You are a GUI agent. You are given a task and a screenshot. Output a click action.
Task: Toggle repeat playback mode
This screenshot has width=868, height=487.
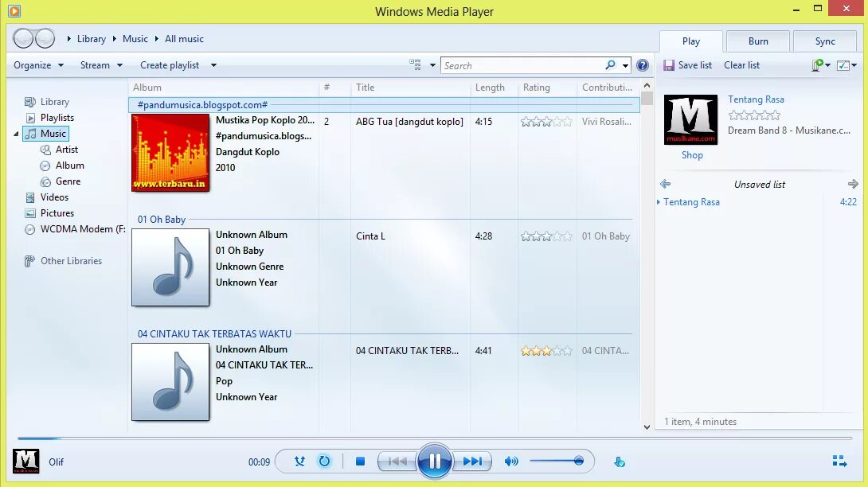point(324,461)
